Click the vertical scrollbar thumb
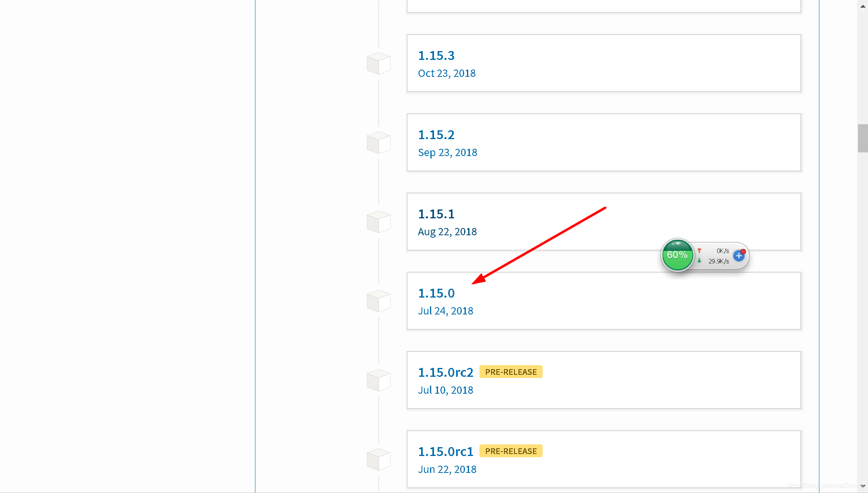 pyautogui.click(x=862, y=138)
